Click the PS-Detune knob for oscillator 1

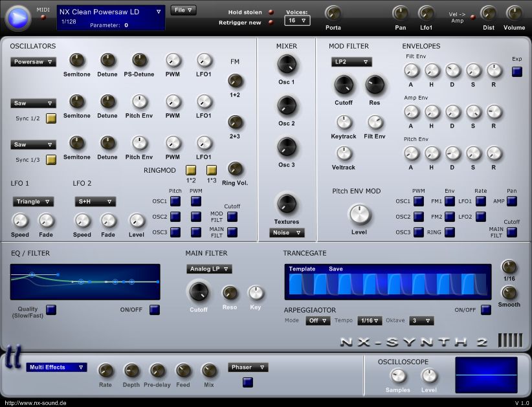point(139,60)
